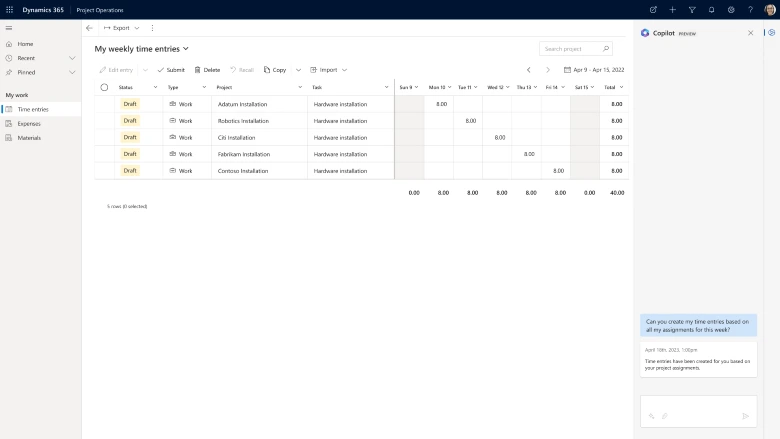Toggle the Copilot icon in right rail

pyautogui.click(x=771, y=33)
